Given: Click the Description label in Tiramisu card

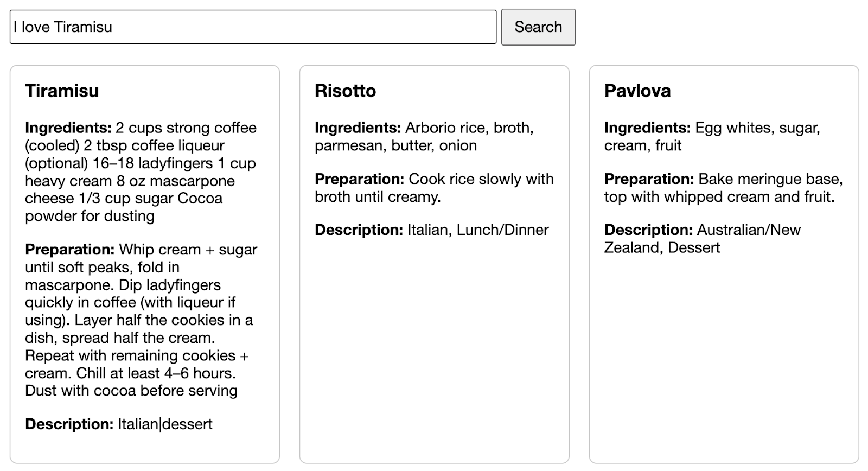Looking at the screenshot, I should (69, 424).
